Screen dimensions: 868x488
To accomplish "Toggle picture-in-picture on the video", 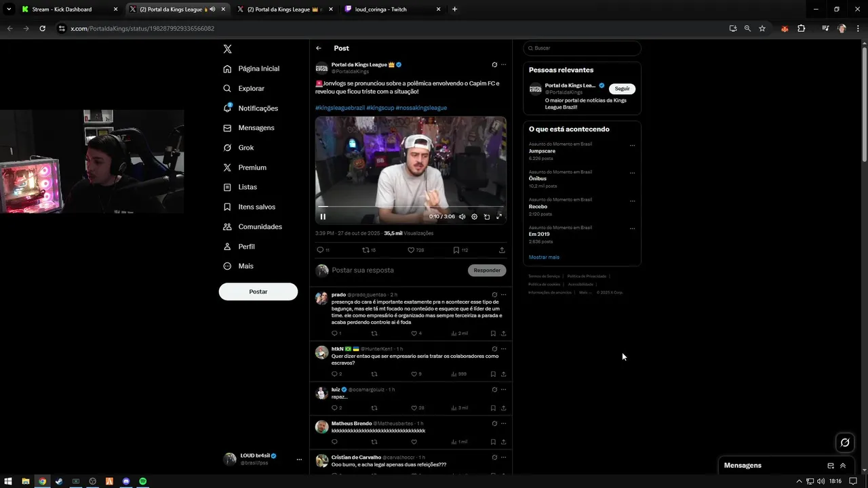I will [486, 217].
